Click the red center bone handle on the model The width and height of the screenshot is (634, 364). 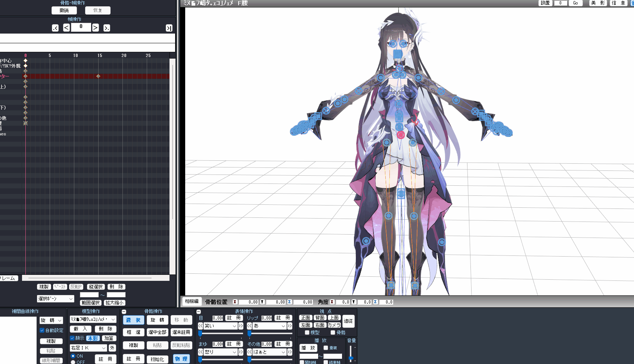[x=401, y=135]
